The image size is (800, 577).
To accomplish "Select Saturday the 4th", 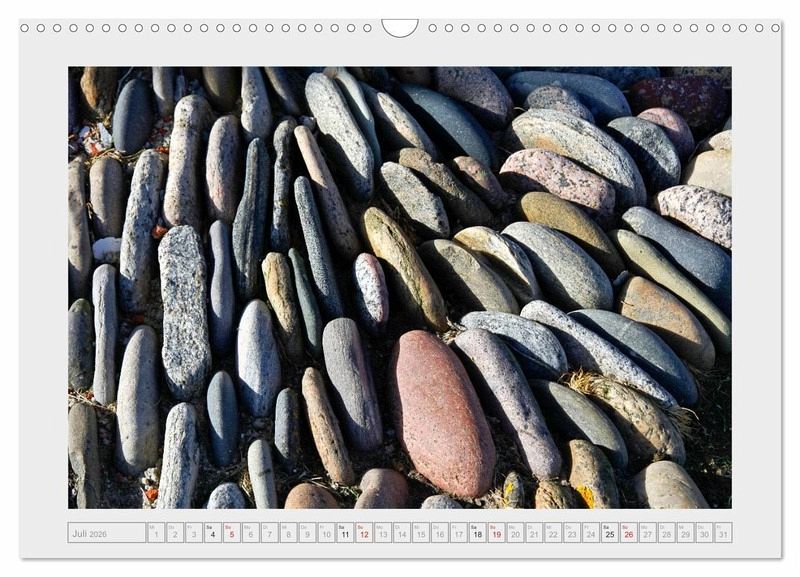I will [x=212, y=532].
